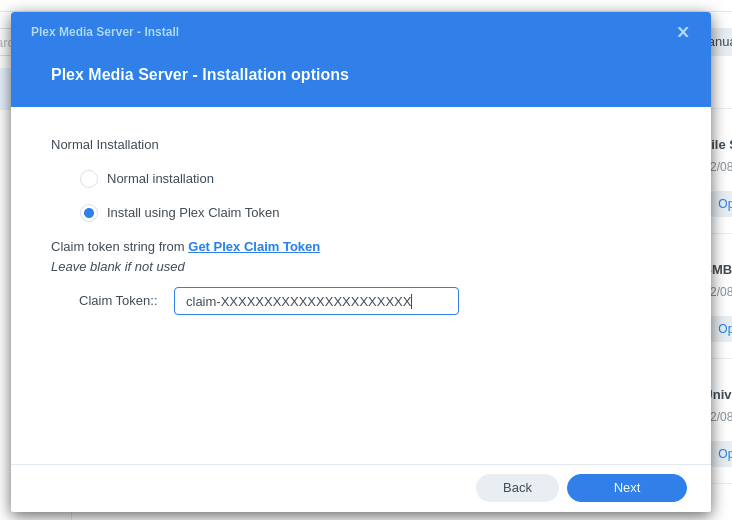Click the 'Claim Token::' field label
The image size is (732, 520).
118,301
